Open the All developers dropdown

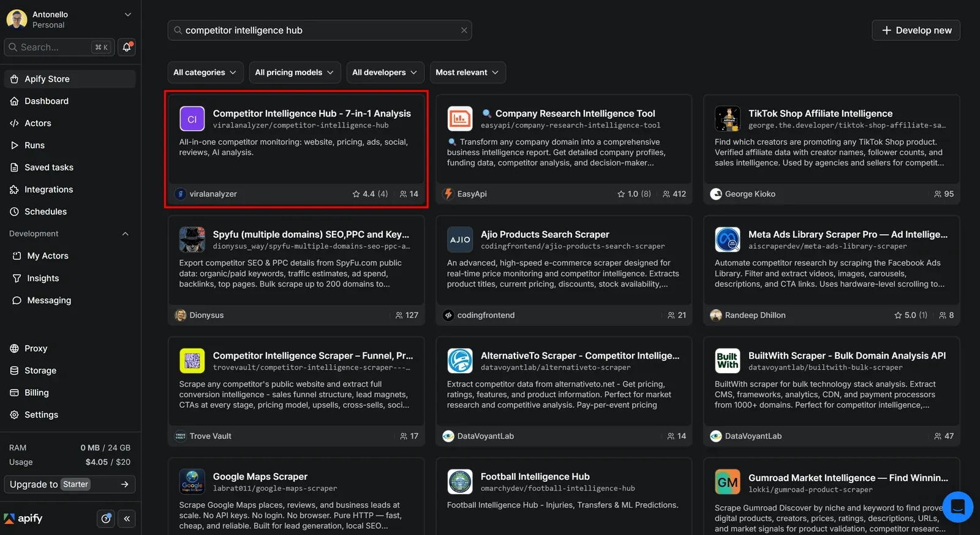[385, 72]
